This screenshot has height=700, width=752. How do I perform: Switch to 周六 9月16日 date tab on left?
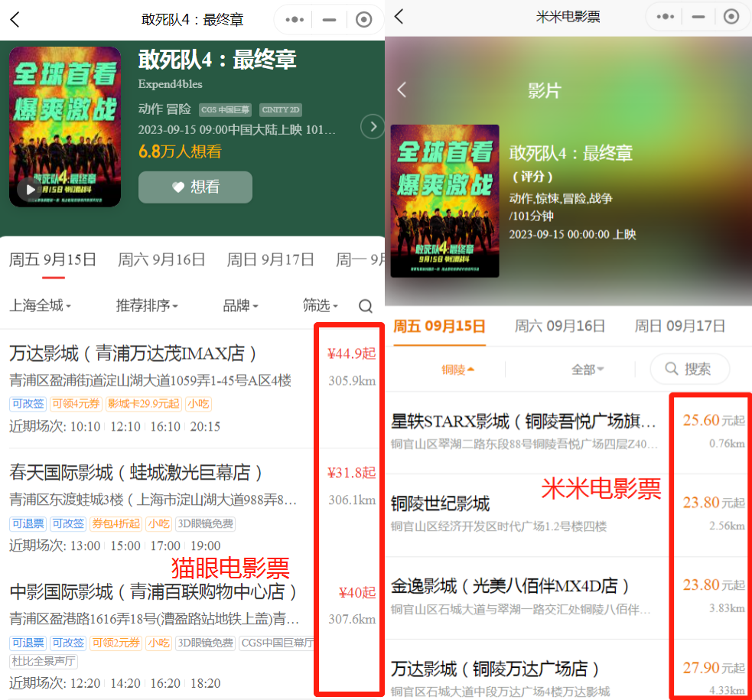coord(161,259)
